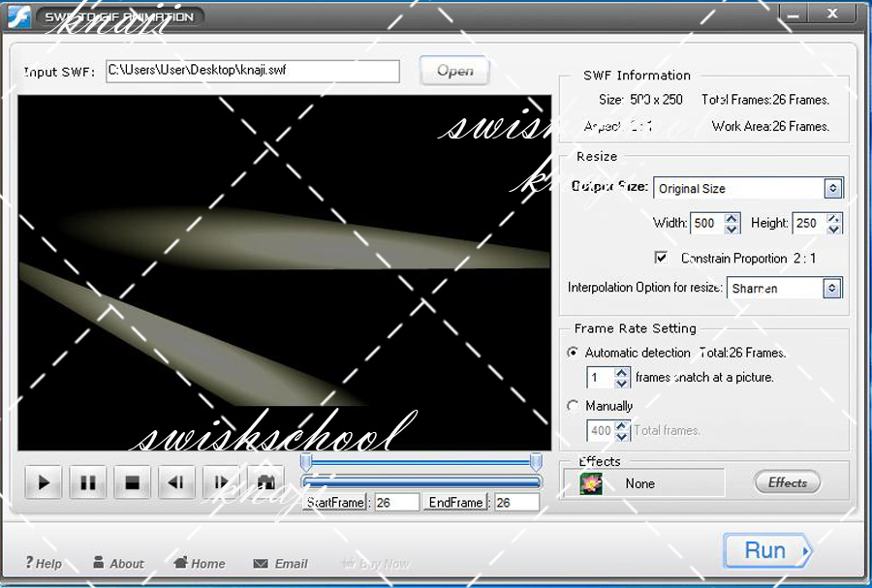The image size is (872, 588).
Task: Step forward to next frame
Action: [x=221, y=481]
